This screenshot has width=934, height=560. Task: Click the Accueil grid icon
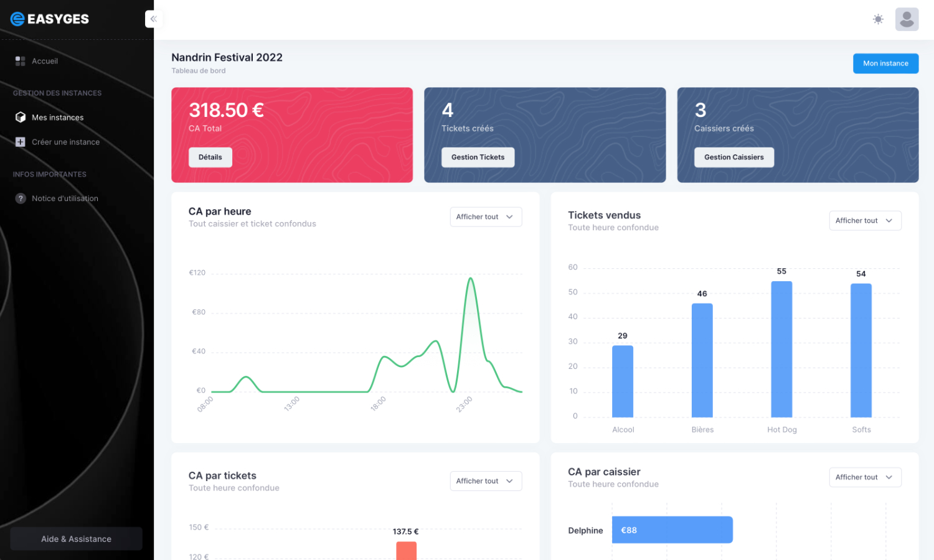pyautogui.click(x=20, y=61)
